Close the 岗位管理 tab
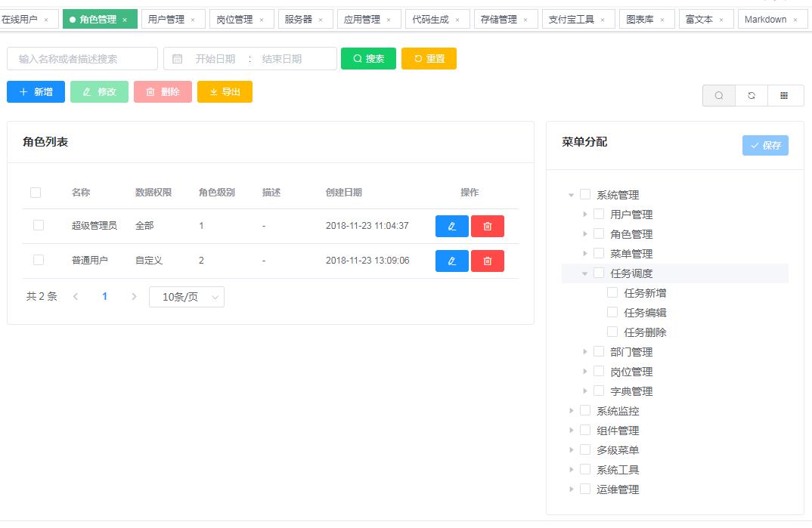This screenshot has height=528, width=812. point(262,20)
